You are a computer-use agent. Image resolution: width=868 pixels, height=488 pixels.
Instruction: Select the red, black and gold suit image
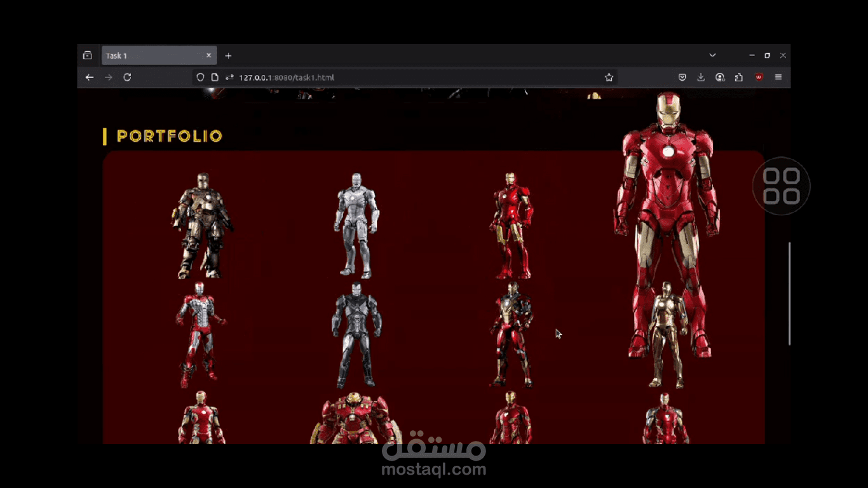pyautogui.click(x=511, y=335)
